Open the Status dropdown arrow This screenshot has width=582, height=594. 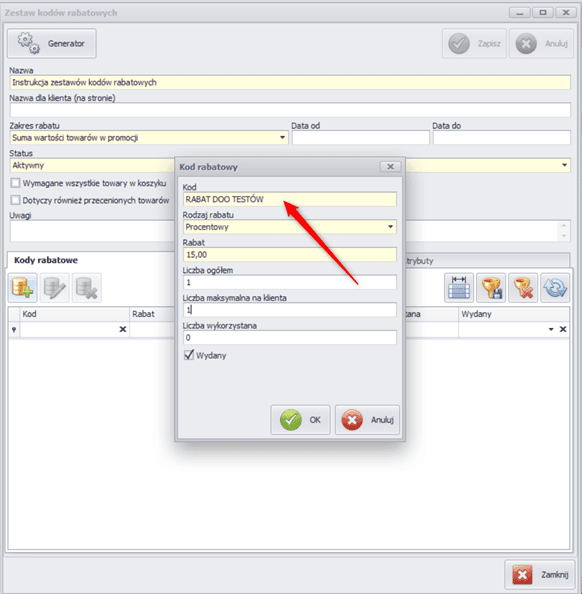click(x=564, y=165)
